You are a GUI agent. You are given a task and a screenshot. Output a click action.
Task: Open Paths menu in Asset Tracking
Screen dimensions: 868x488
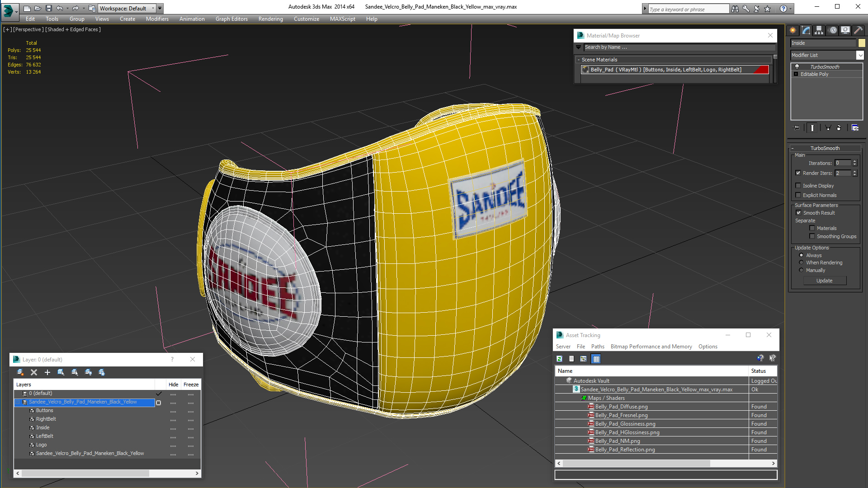point(598,347)
